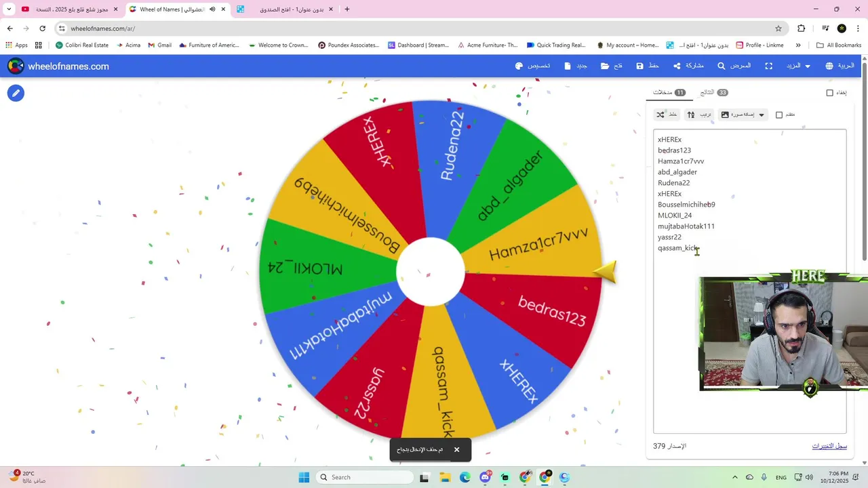Open the Apps bookmarks shortcut

(x=17, y=45)
